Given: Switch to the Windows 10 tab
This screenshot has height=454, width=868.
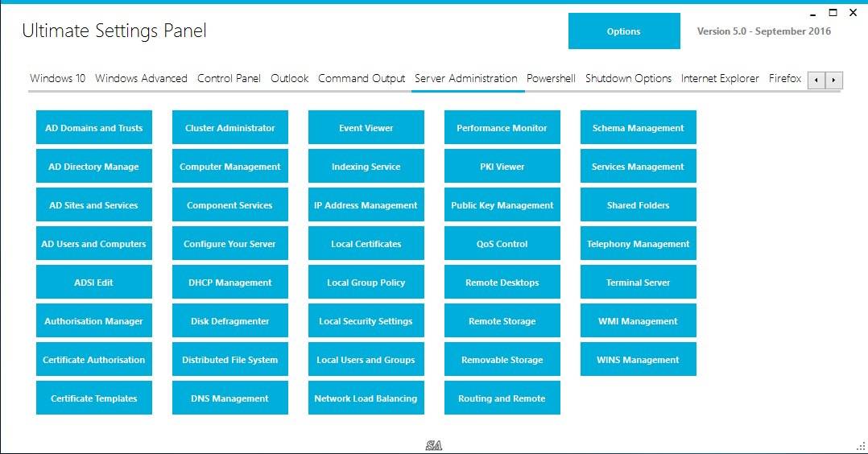Looking at the screenshot, I should tap(58, 79).
